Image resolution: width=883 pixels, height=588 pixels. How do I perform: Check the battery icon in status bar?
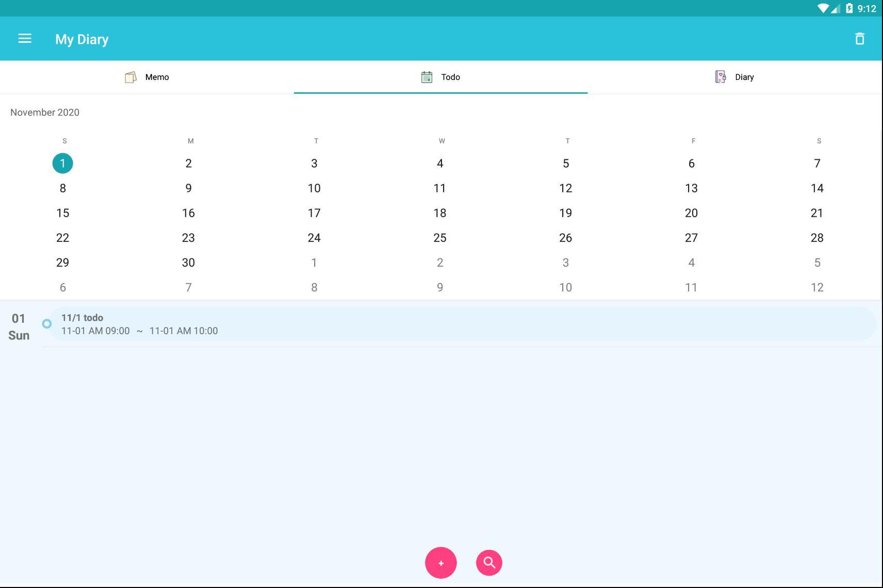click(849, 8)
